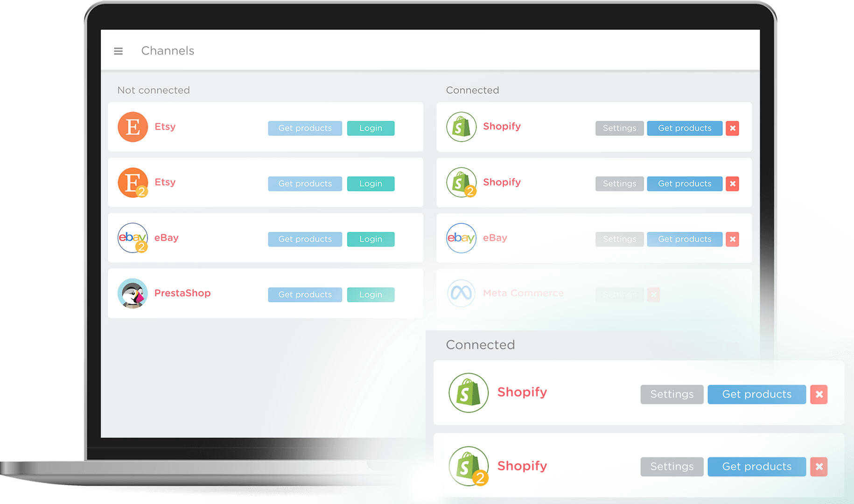
Task: Disconnect the connected eBay channel
Action: point(732,239)
